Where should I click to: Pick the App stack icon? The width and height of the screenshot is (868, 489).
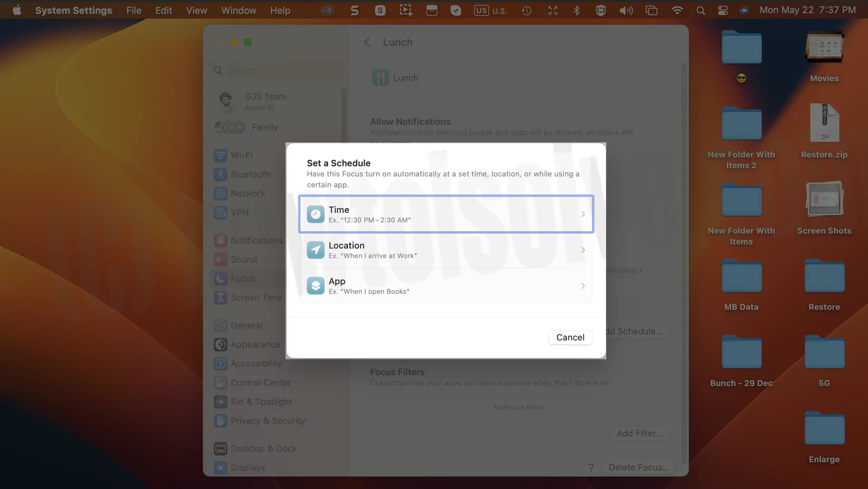point(315,285)
